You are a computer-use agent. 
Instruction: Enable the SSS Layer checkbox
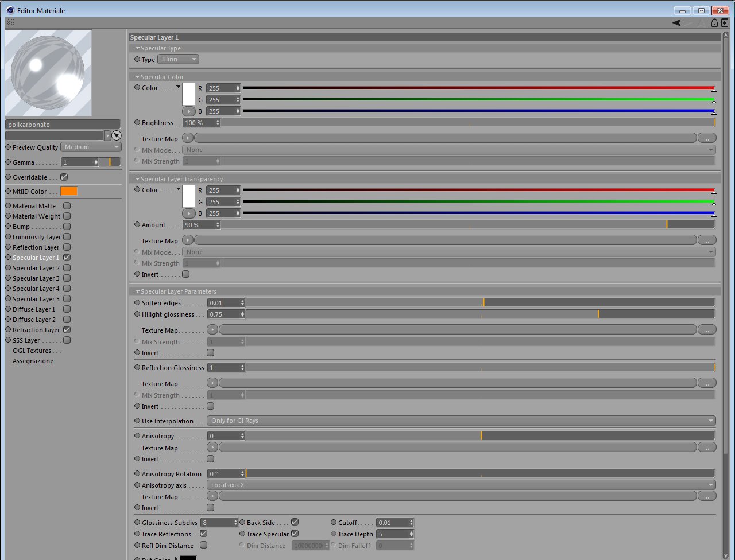coord(67,340)
